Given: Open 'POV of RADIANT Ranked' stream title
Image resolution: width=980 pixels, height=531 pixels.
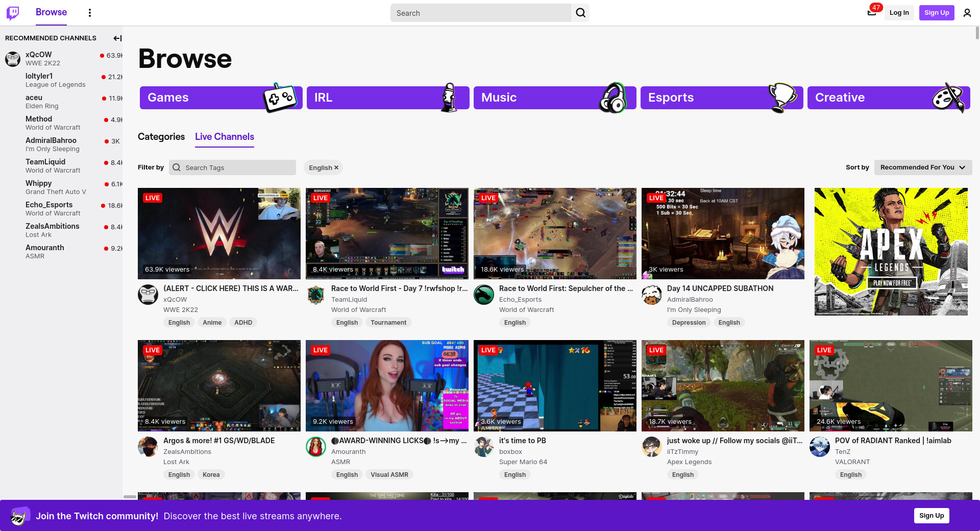Looking at the screenshot, I should pyautogui.click(x=893, y=441).
